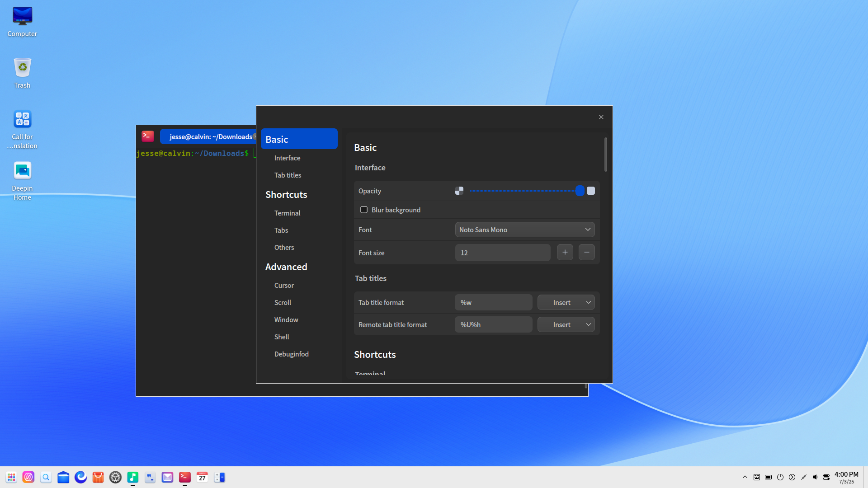Open the Call for translation desktop icon
868x488 pixels.
(22, 129)
